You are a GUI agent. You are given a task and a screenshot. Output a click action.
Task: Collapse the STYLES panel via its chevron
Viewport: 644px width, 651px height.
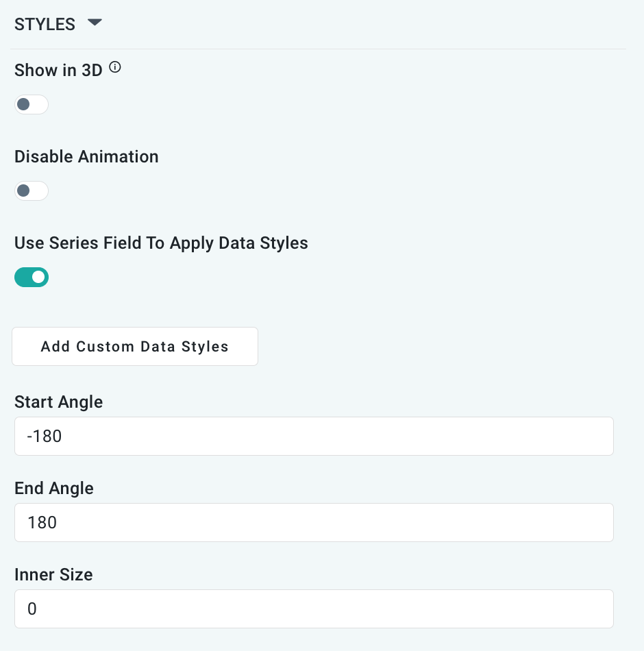click(95, 23)
